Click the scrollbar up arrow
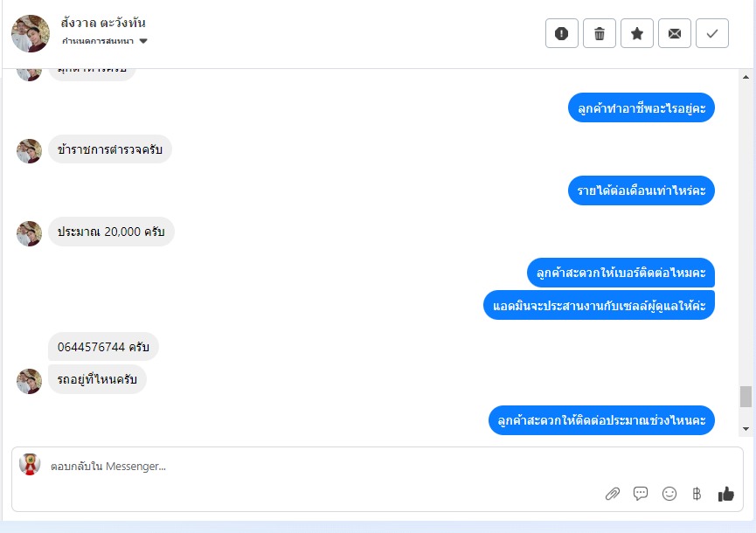Image resolution: width=756 pixels, height=533 pixels. pyautogui.click(x=746, y=77)
